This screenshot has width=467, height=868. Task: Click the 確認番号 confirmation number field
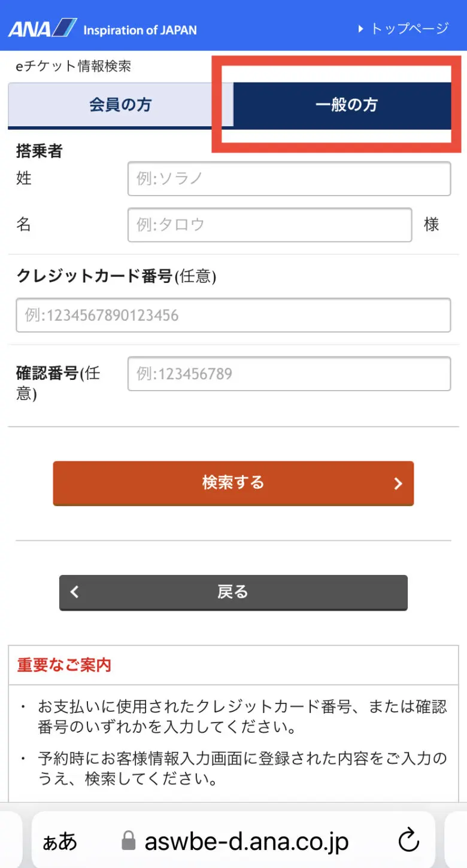[289, 373]
